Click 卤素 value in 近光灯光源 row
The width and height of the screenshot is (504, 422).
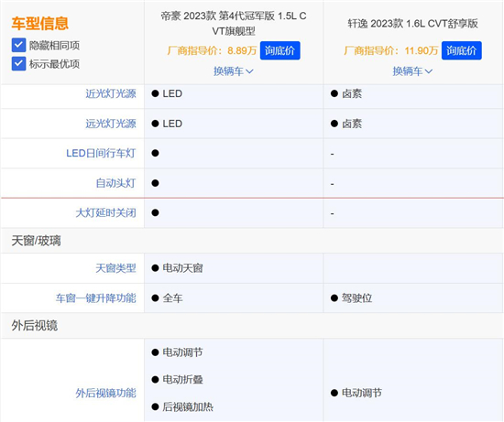pyautogui.click(x=352, y=93)
